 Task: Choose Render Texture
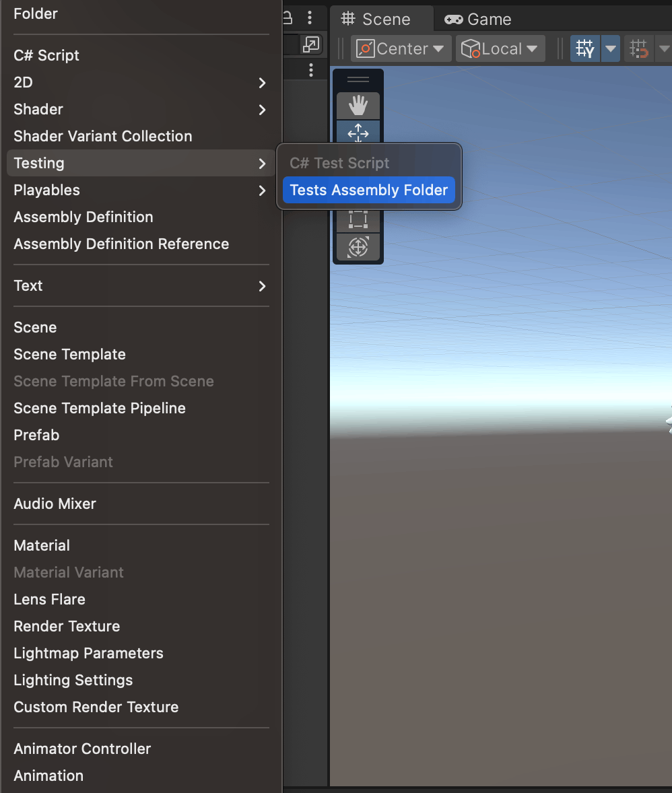point(141,625)
